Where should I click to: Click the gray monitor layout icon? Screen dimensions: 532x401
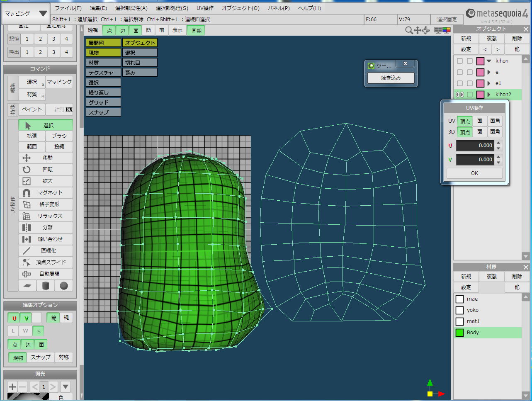pos(438,30)
